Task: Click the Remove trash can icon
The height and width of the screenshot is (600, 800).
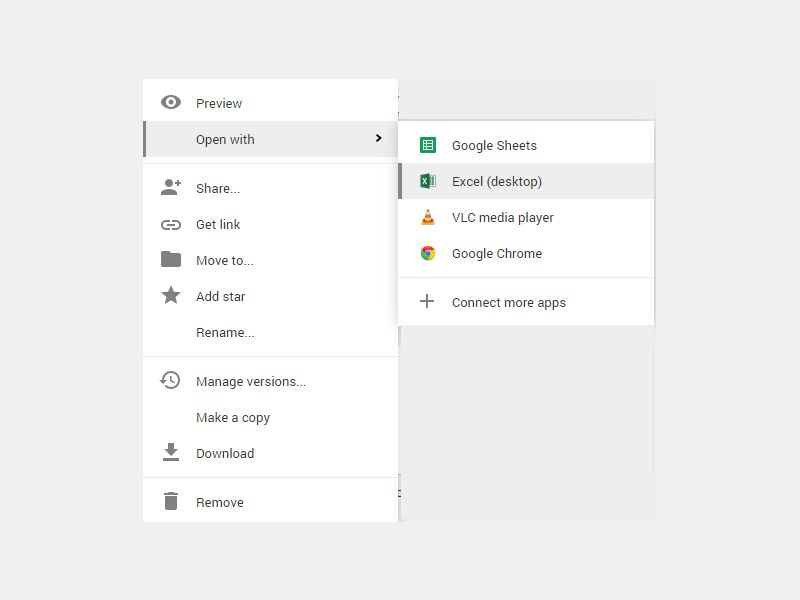Action: pos(170,501)
